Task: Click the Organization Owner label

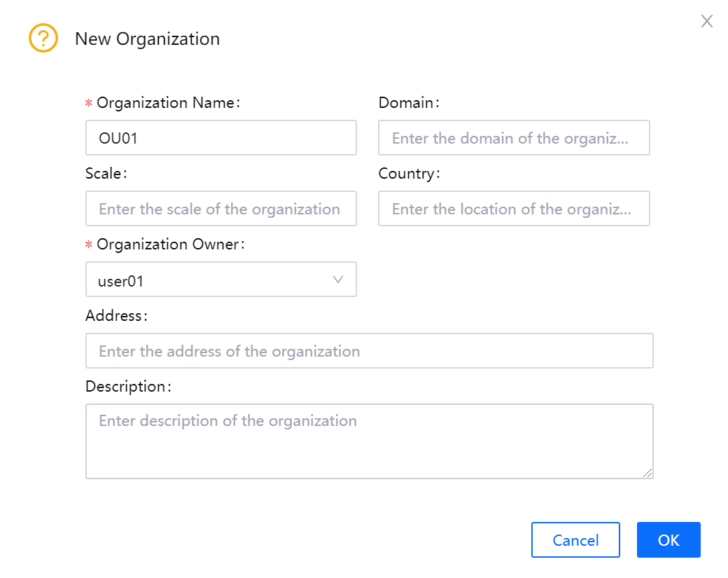Action: click(171, 245)
